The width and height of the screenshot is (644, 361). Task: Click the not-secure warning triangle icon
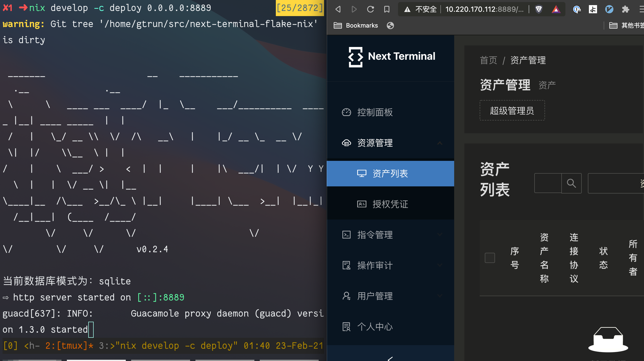[x=407, y=10]
